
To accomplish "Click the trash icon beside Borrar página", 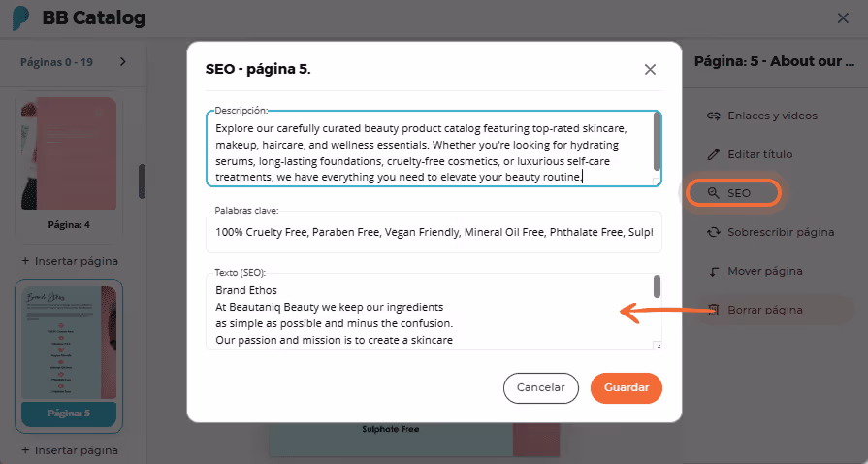I will pyautogui.click(x=714, y=310).
